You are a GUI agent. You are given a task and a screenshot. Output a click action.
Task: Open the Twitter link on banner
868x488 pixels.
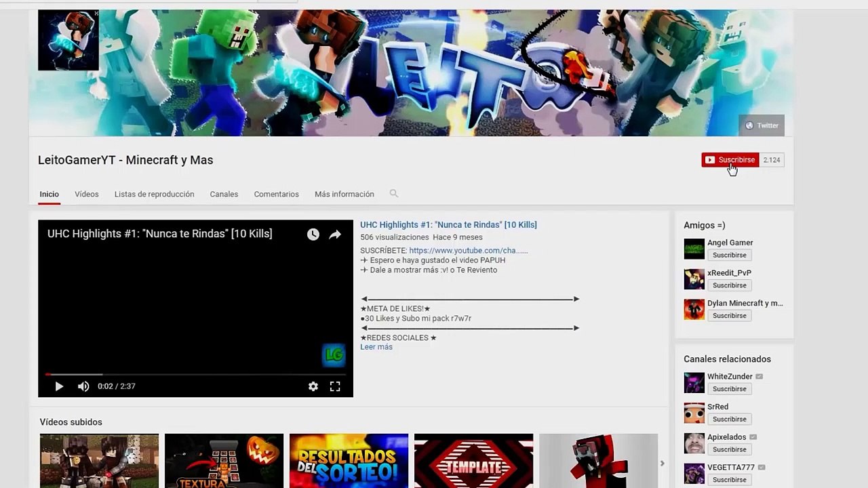(x=762, y=125)
